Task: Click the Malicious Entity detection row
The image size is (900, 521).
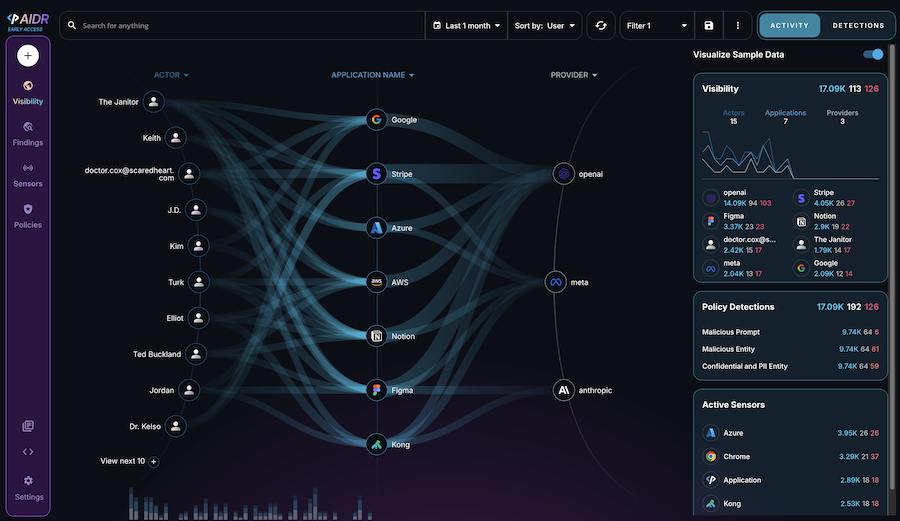Action: [790, 349]
